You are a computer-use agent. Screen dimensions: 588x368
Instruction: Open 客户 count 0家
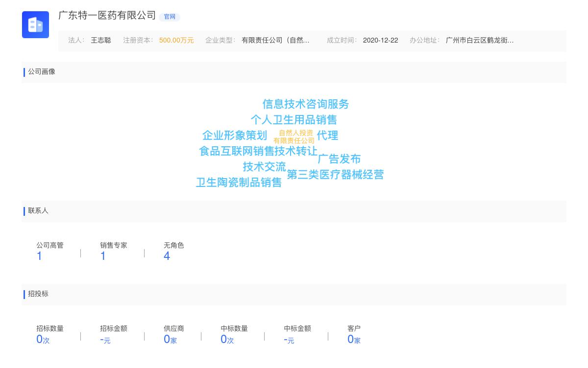(x=354, y=340)
